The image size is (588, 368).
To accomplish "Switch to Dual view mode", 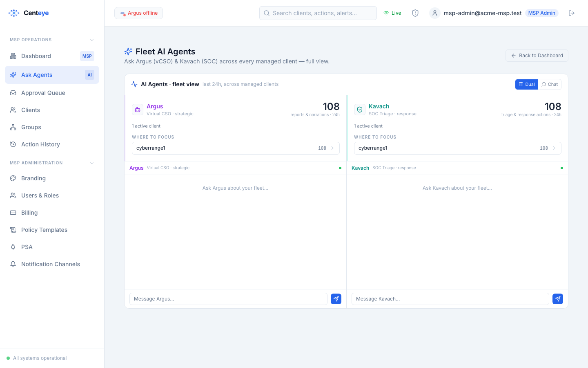I will pos(527,84).
